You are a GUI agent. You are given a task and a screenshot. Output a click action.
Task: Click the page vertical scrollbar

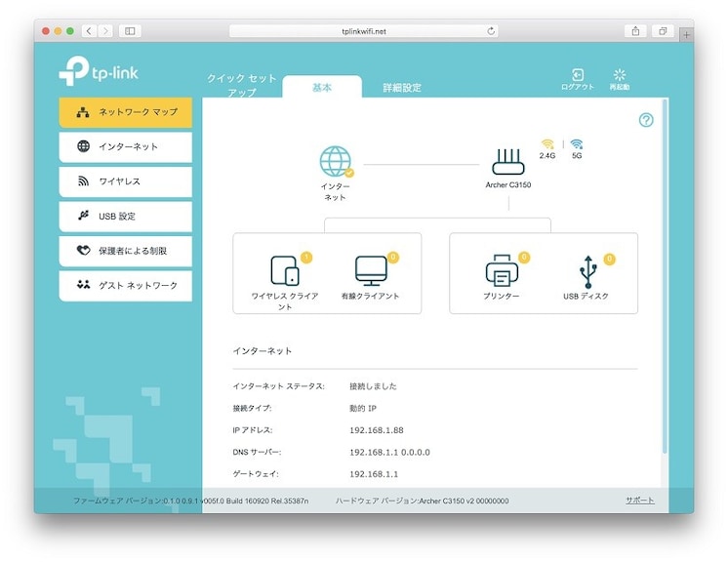pyautogui.click(x=665, y=276)
